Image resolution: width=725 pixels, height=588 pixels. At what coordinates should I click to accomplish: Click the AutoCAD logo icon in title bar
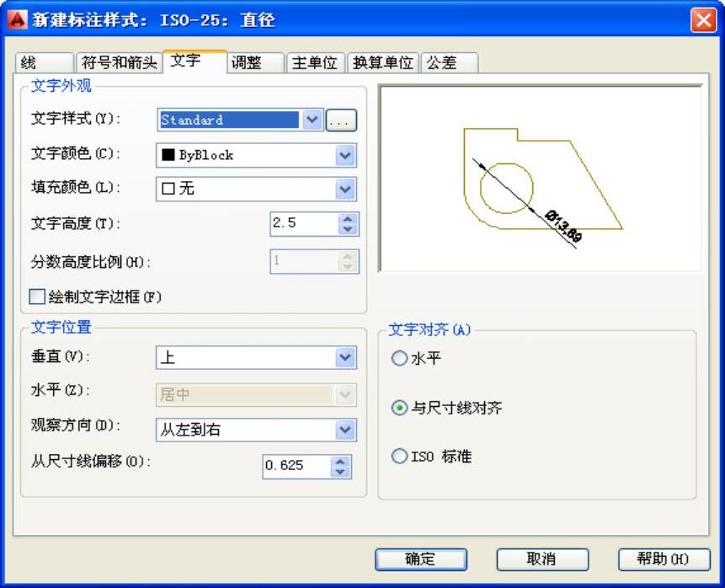18,20
